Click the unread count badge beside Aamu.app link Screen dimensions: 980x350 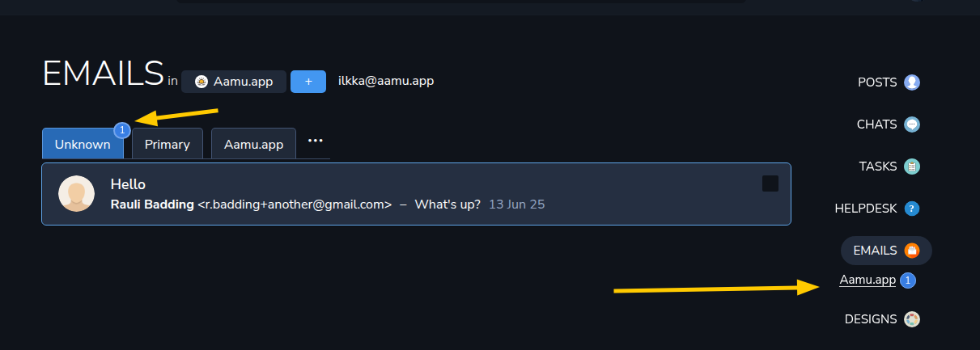coord(908,280)
